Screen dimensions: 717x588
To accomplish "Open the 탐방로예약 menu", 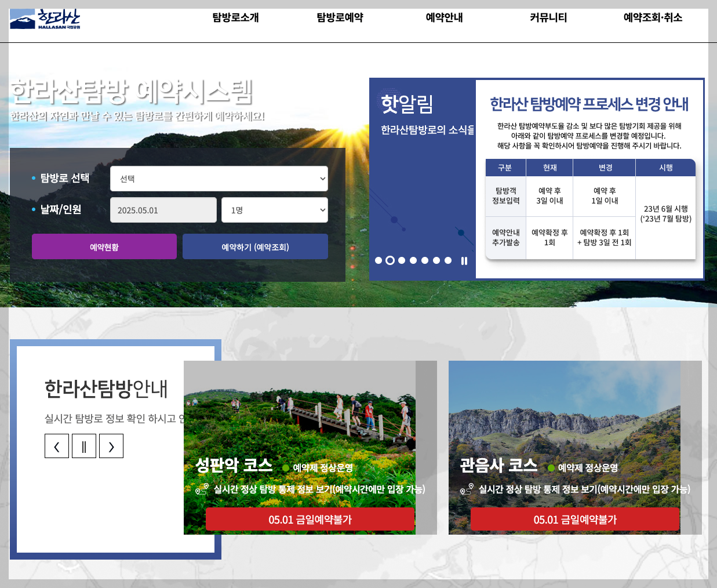I will 339,18.
